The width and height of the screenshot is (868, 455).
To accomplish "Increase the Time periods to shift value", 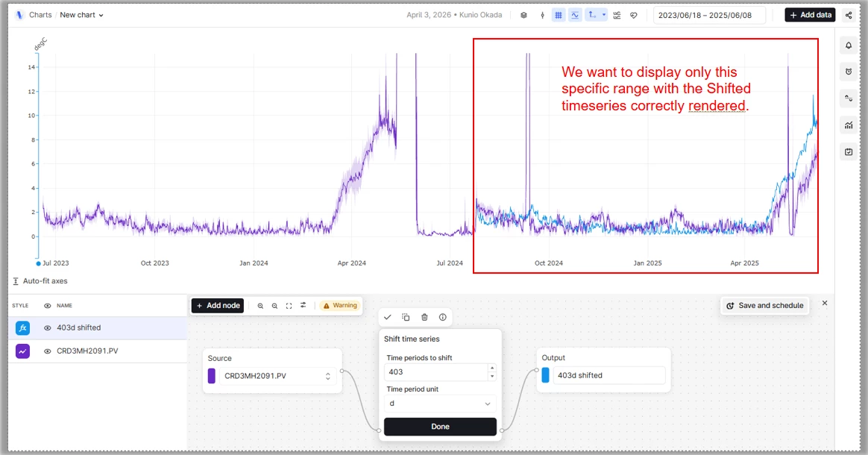I will 492,368.
